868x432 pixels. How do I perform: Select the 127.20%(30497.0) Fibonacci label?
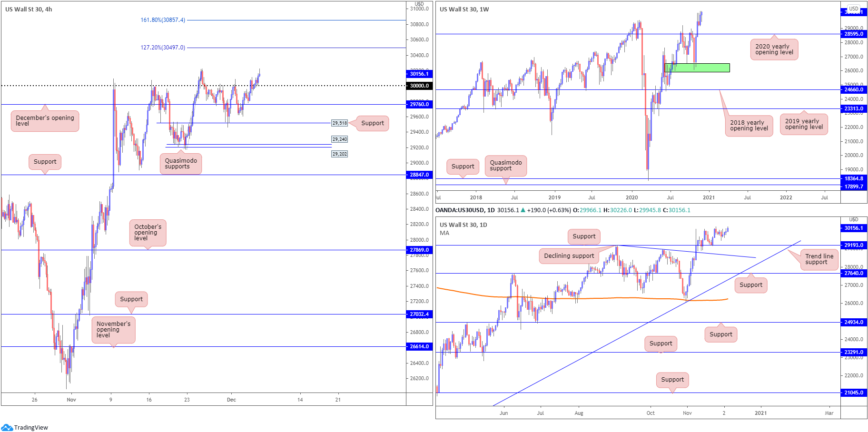tap(163, 48)
